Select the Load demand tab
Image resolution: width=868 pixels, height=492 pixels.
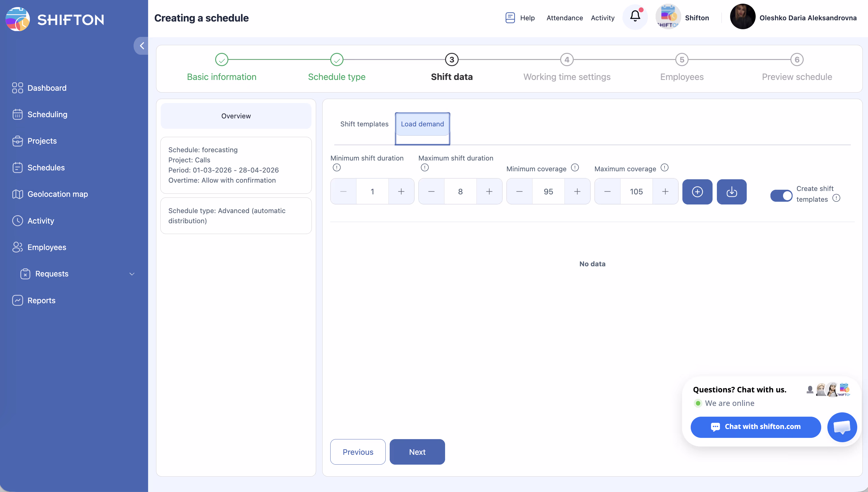pos(422,124)
